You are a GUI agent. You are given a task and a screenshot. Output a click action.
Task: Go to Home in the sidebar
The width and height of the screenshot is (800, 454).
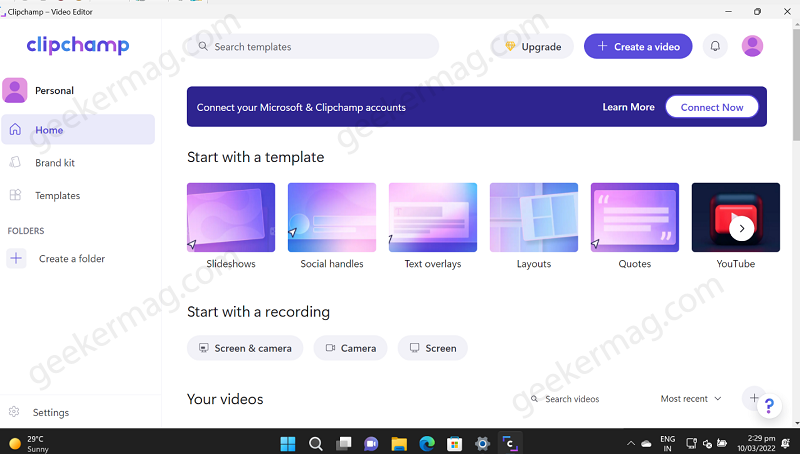click(78, 130)
